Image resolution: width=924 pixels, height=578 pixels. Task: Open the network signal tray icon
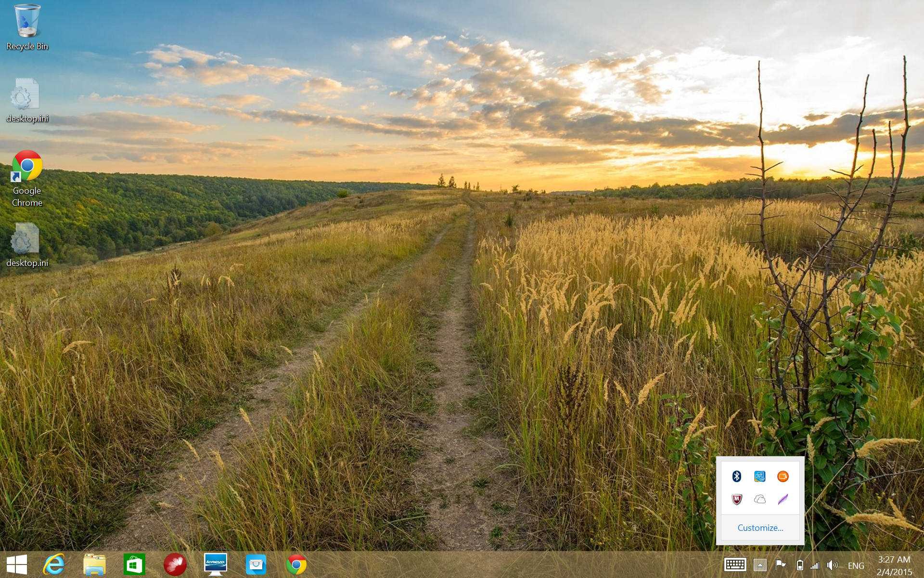[815, 565]
